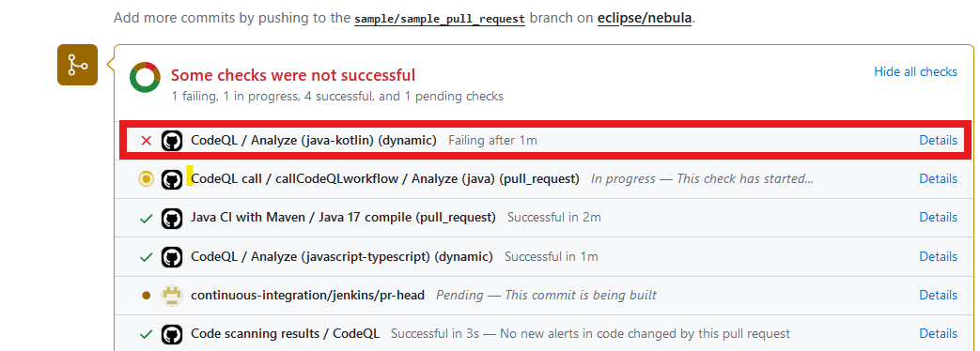980x351 pixels.
Task: Open Details for in-progress CodeQL call check
Action: point(938,178)
